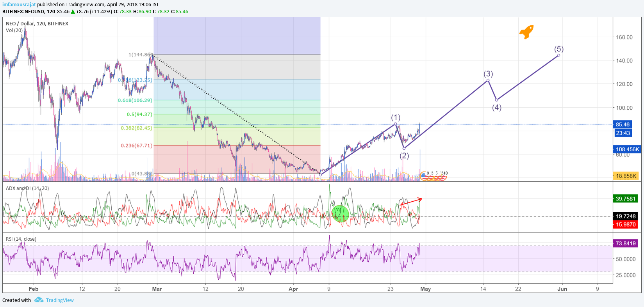Click the Jun date label on time axis

562,289
